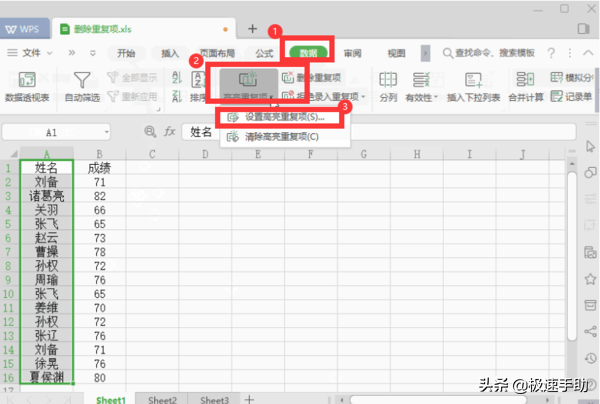Select the Sheet1 tab
600x404 pixels.
111,399
